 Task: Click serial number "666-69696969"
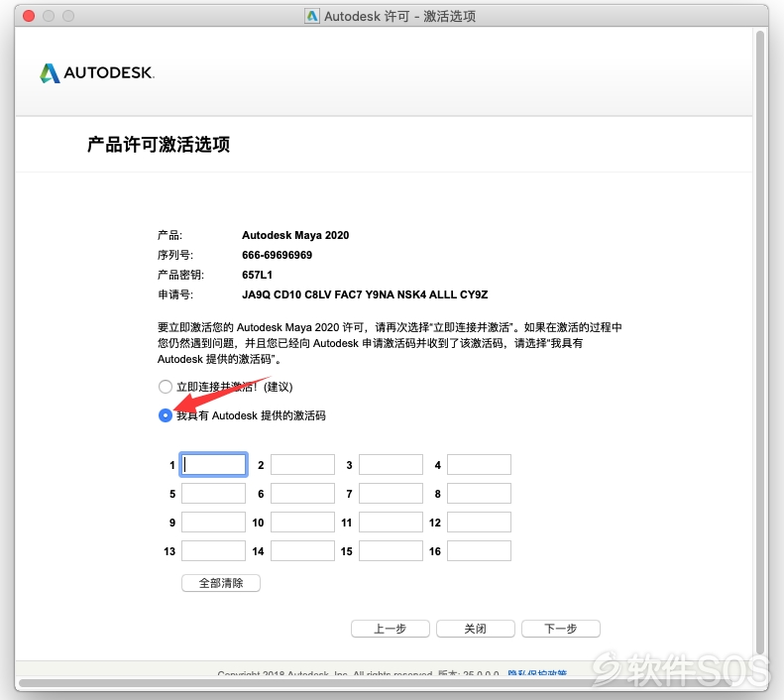click(277, 255)
